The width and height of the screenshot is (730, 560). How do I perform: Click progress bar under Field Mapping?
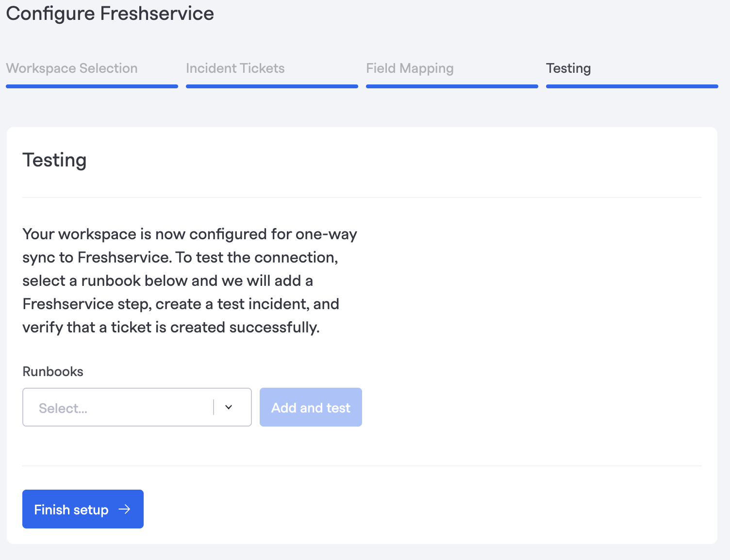tap(452, 86)
